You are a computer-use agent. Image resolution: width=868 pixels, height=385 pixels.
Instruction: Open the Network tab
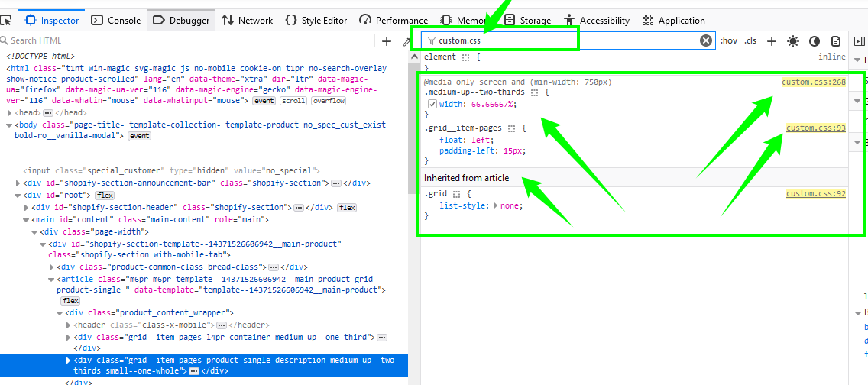click(247, 21)
